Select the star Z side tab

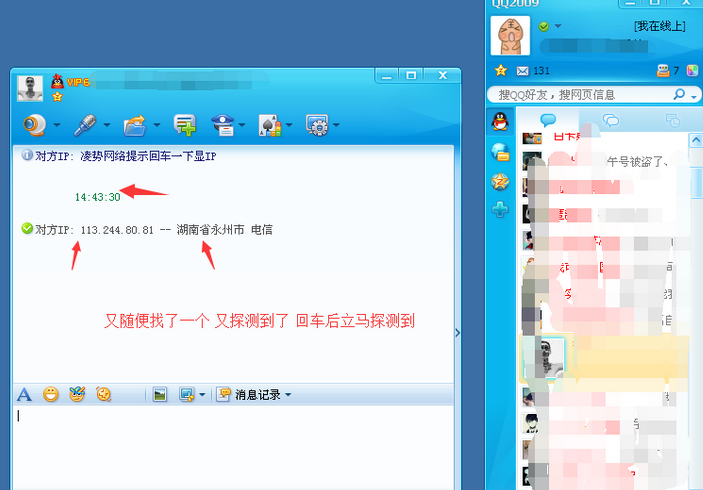pyautogui.click(x=500, y=182)
